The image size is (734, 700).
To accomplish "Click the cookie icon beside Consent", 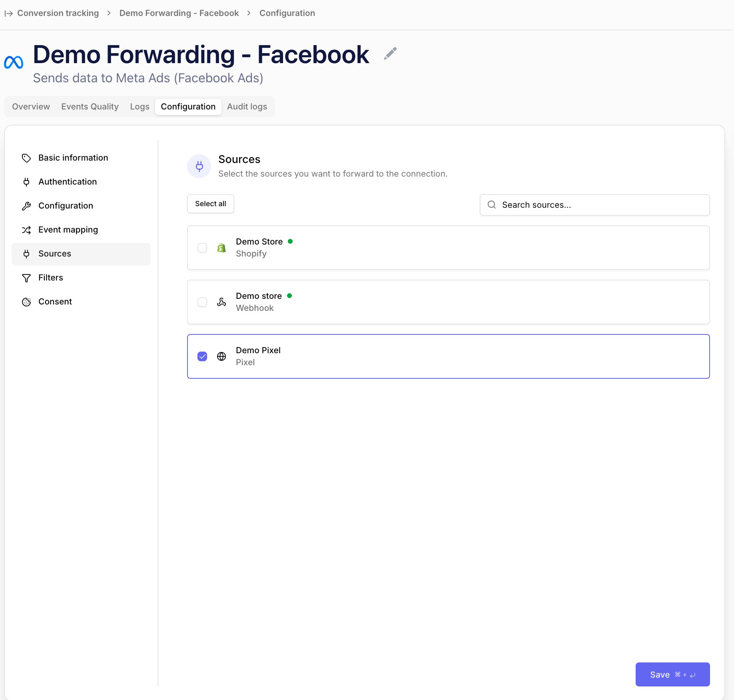I will coord(26,302).
